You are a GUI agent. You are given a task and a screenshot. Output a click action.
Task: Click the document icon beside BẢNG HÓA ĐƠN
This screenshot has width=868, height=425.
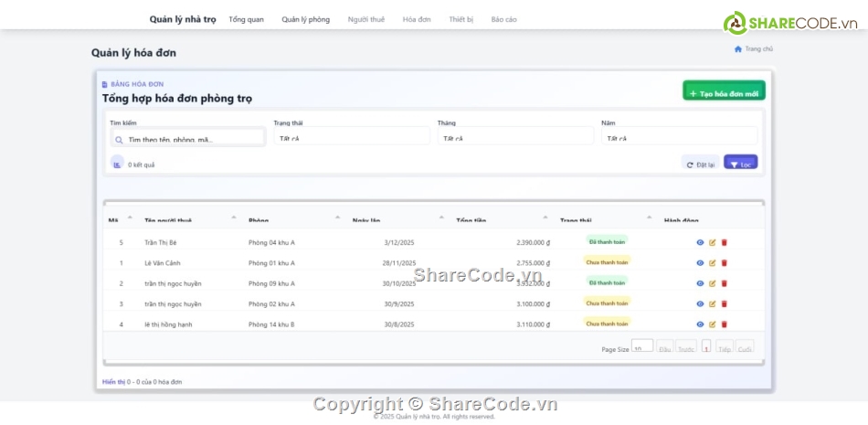[105, 84]
